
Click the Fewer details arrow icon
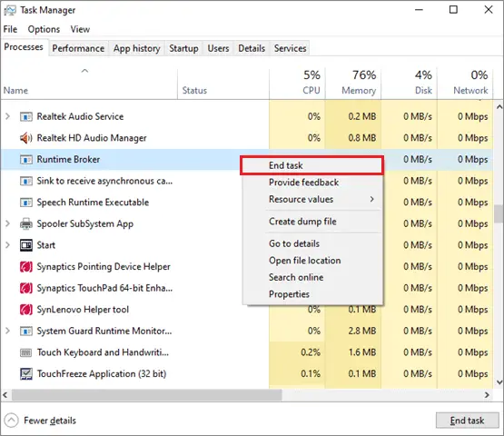[11, 421]
